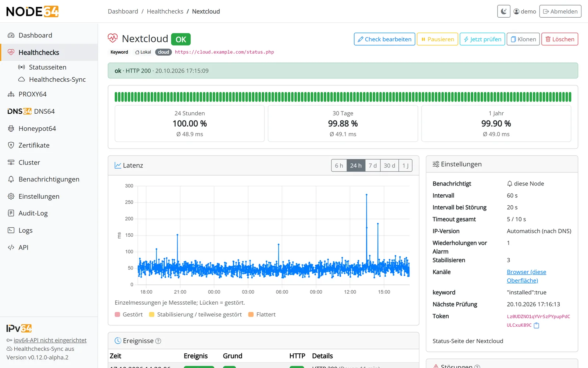Log out via Abmelden
Viewport: 588px width, 368px height.
pos(560,11)
